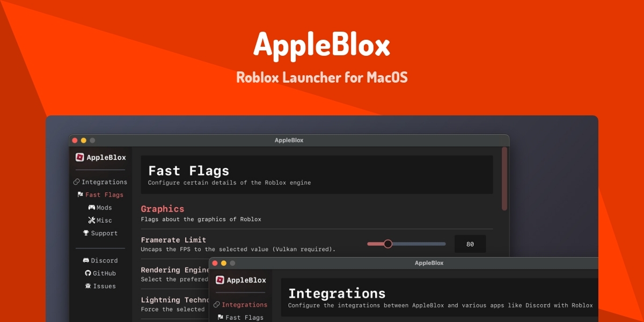Click the Misc tools icon in the sidebar
644x322 pixels.
pos(91,221)
